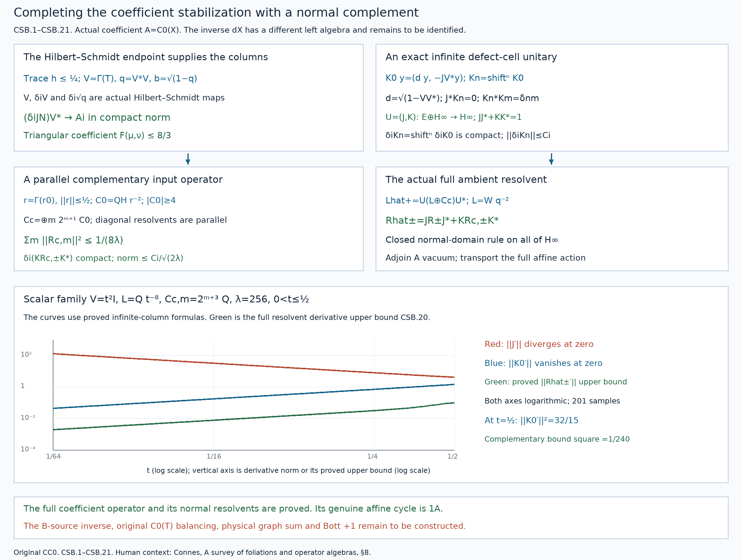Click 'δi(KRc,±K*) compact; norm ≤ Ci/√(2λ)'

103,258
